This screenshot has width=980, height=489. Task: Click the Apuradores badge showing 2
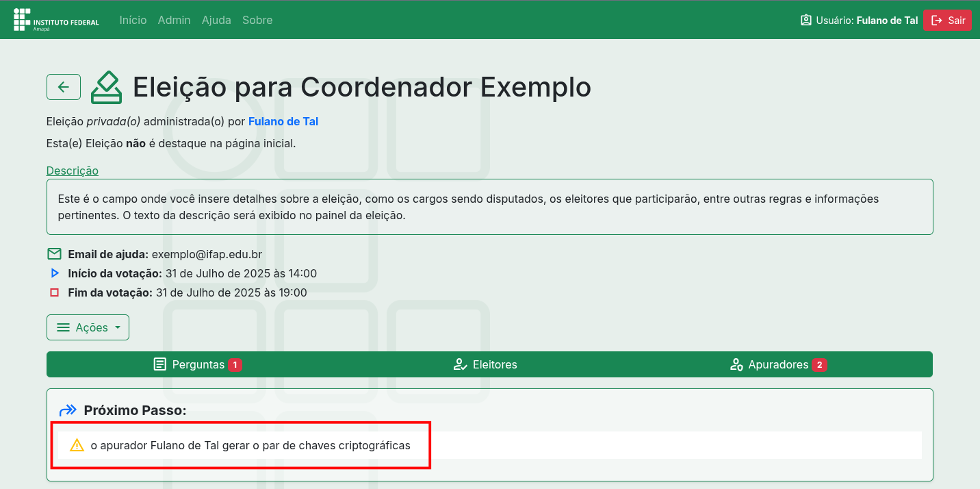[820, 365]
